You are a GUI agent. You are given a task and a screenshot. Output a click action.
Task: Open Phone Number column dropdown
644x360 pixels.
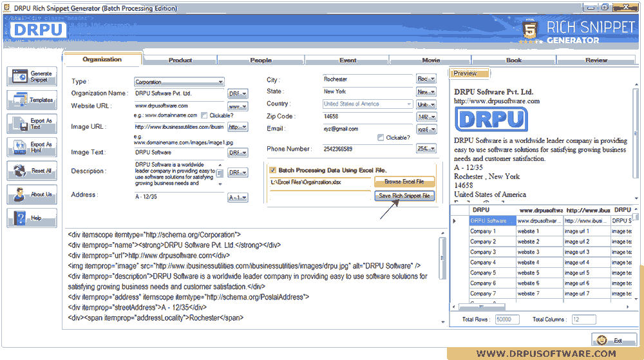coord(426,149)
